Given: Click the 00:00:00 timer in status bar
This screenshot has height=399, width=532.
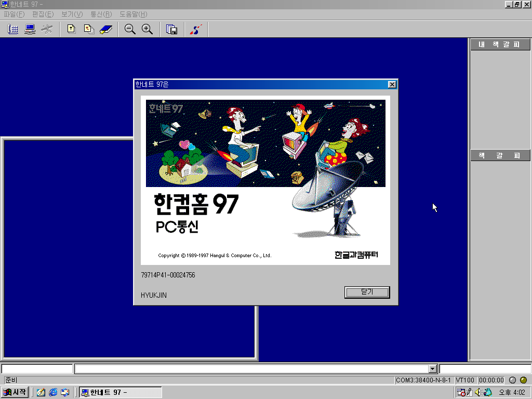Looking at the screenshot, I should (491, 380).
